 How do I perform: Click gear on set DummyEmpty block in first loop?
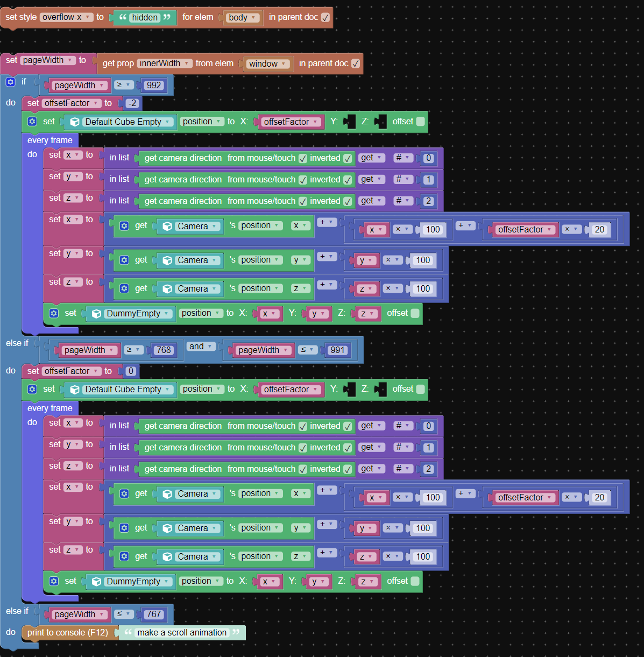tap(53, 313)
